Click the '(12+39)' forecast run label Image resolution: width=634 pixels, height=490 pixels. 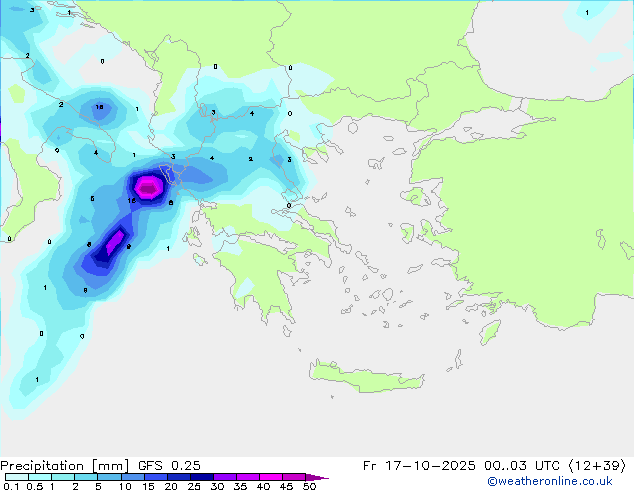click(597, 466)
